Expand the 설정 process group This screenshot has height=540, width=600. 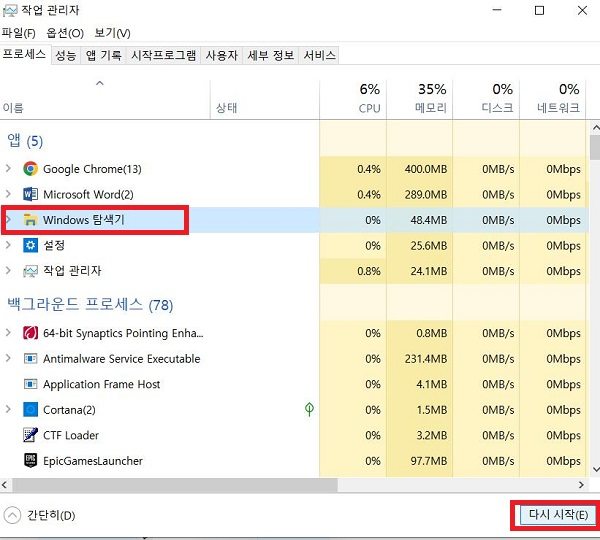tap(8, 245)
